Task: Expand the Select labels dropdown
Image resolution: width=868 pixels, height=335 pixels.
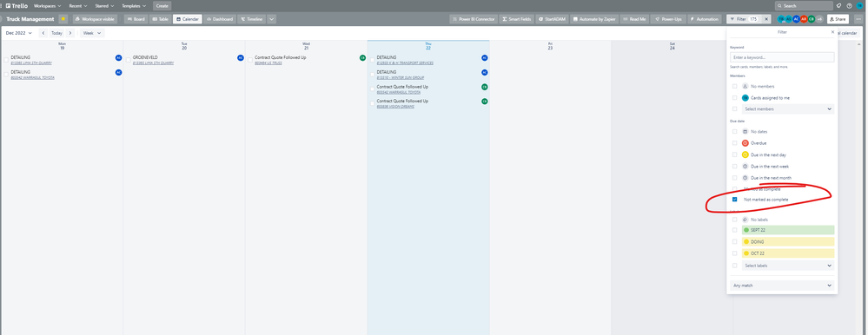Action: [788, 266]
